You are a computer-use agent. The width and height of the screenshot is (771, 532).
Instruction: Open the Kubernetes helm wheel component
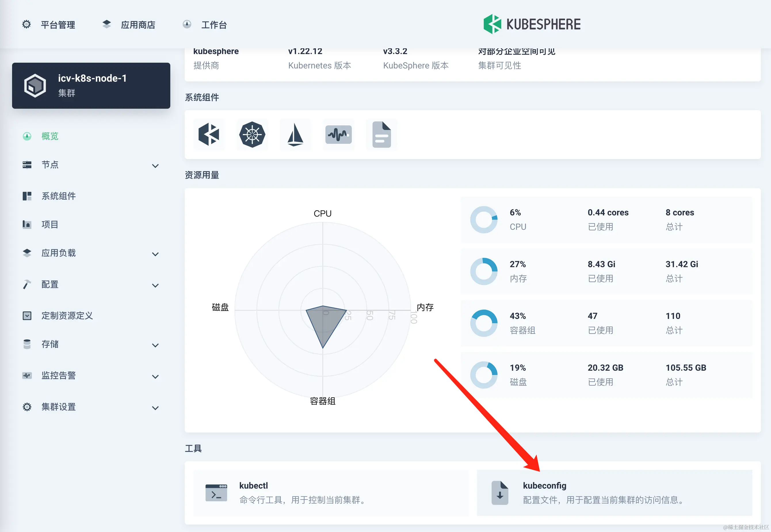252,134
